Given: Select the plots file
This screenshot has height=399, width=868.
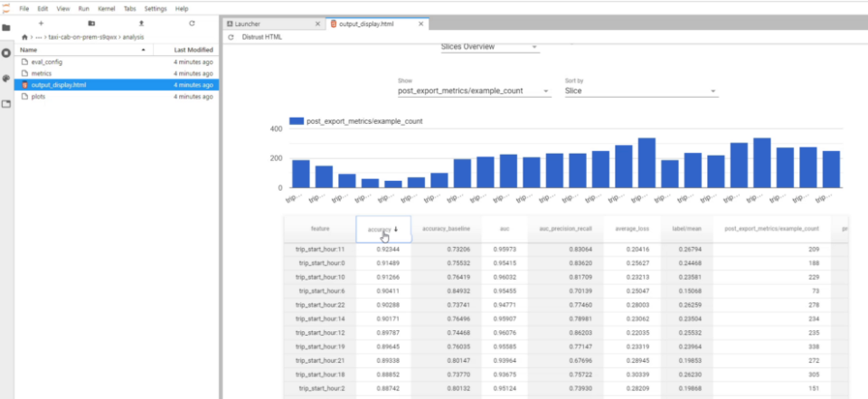Looking at the screenshot, I should click(117, 97).
